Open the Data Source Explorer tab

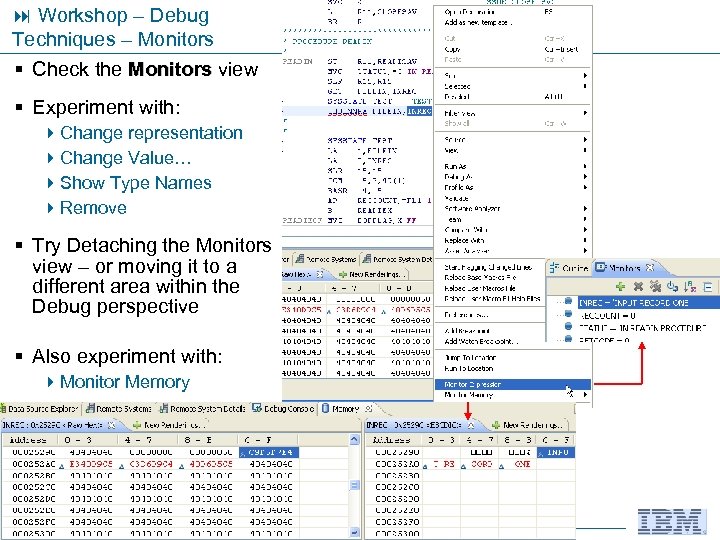pos(39,409)
